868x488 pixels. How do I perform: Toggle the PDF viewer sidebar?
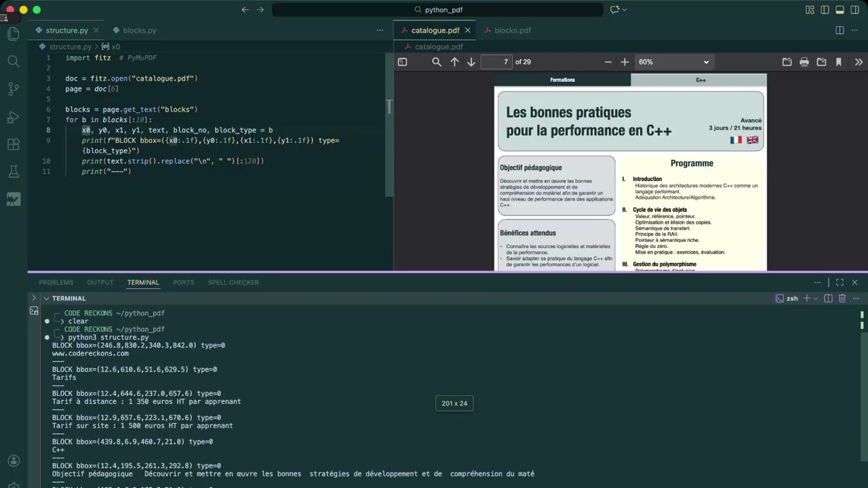click(402, 62)
